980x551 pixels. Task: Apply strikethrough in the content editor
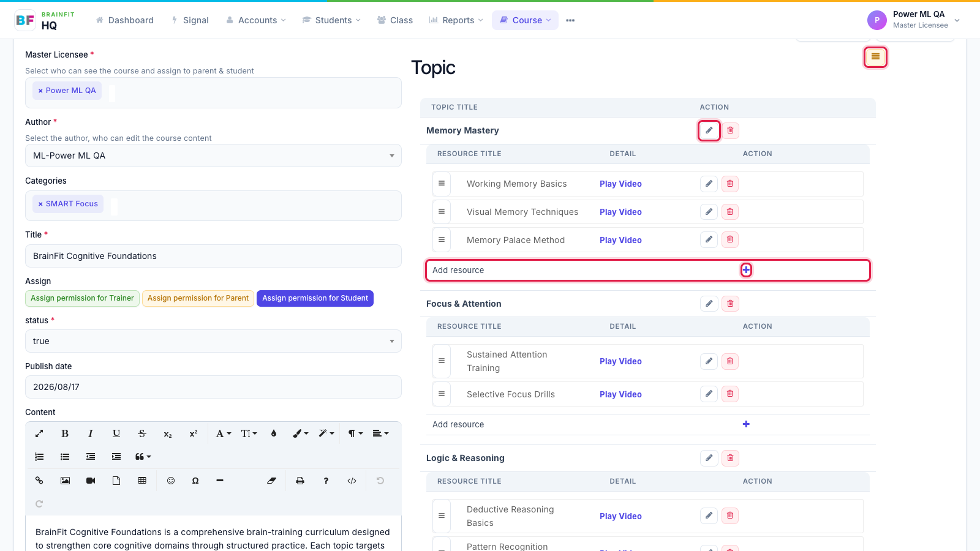[142, 433]
